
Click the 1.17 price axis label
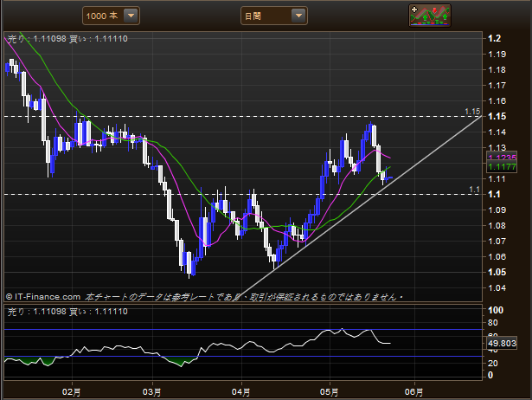pos(497,85)
